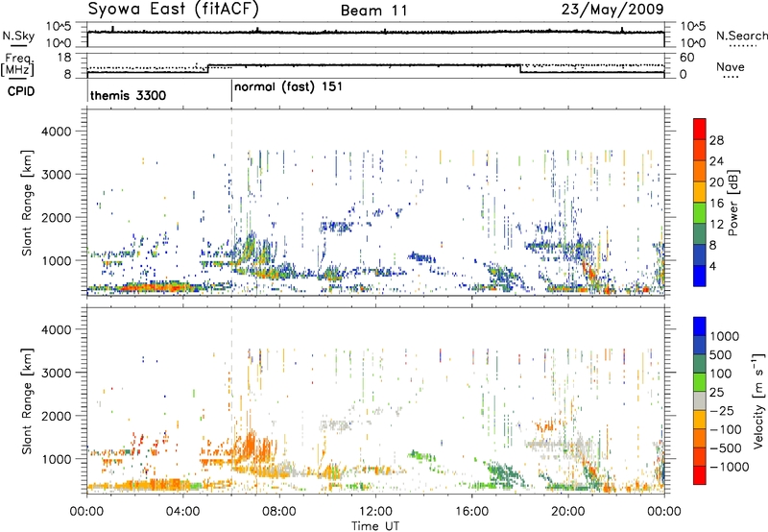
Task: Select the leftmost '00:00' time axis label
Action: point(86,512)
